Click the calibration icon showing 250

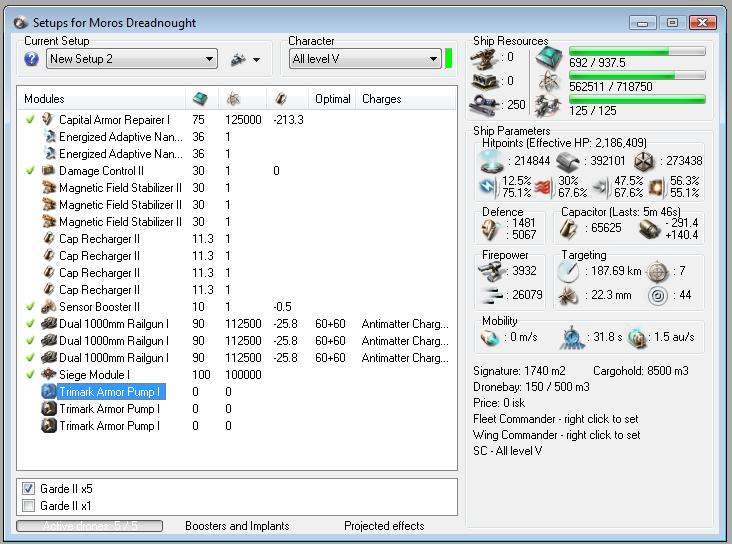coord(484,105)
